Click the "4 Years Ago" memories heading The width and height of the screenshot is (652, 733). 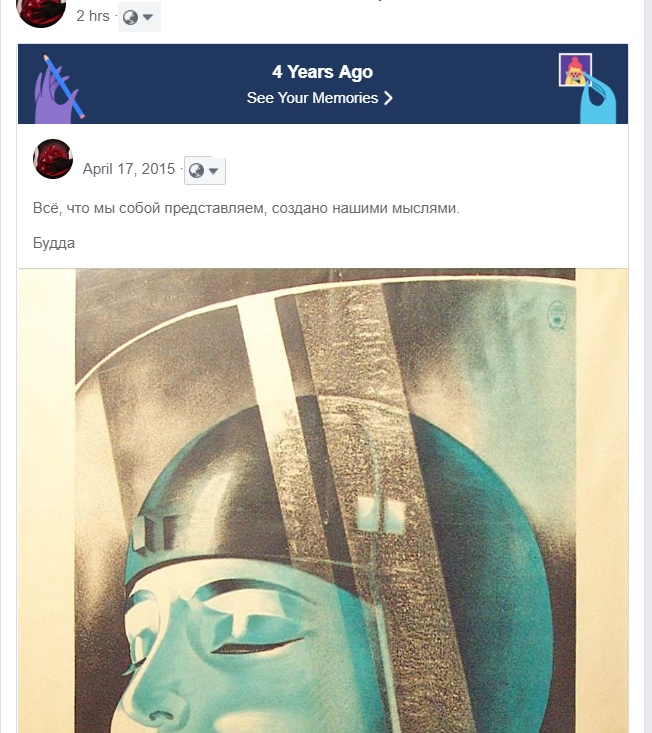coord(322,72)
